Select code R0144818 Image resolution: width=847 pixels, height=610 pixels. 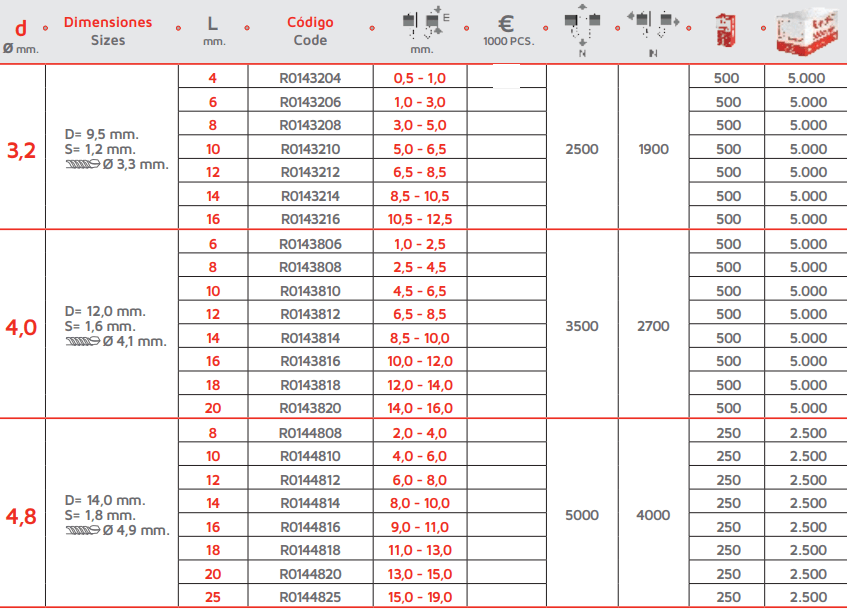[310, 551]
